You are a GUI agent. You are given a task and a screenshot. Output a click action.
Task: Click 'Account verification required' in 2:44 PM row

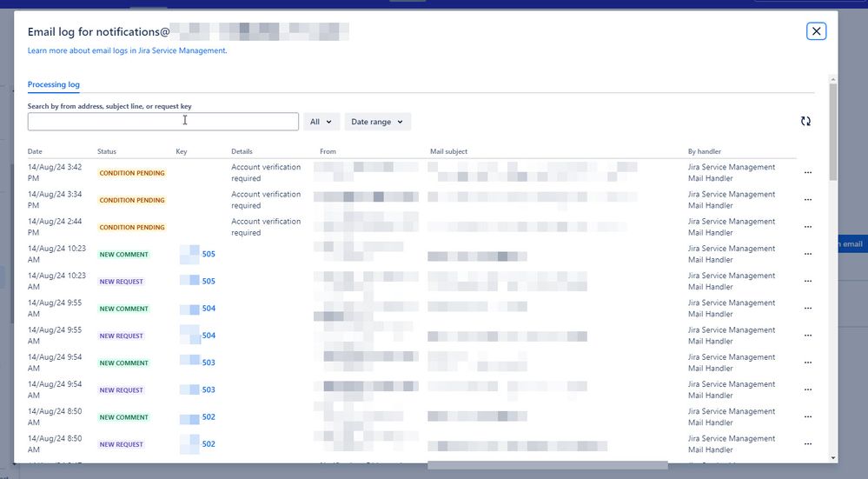[266, 227]
